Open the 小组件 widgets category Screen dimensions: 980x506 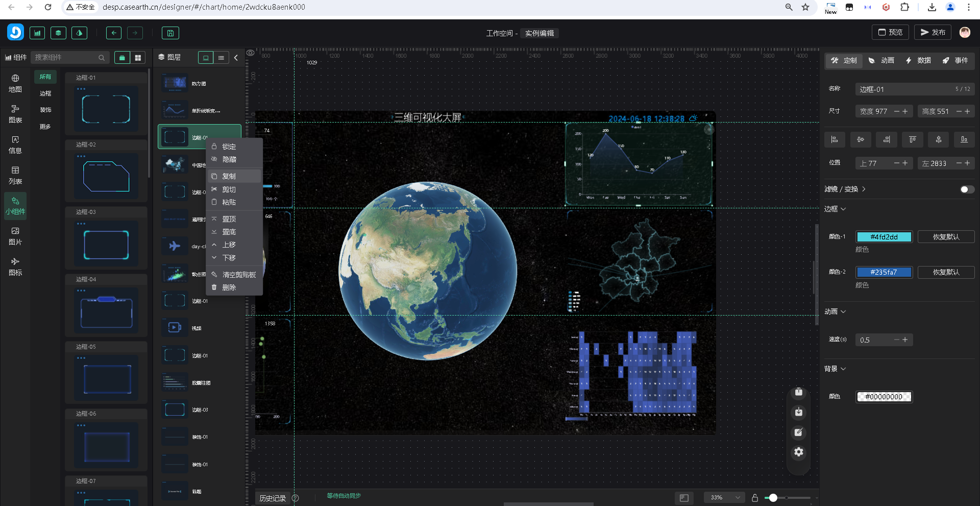pyautogui.click(x=15, y=206)
